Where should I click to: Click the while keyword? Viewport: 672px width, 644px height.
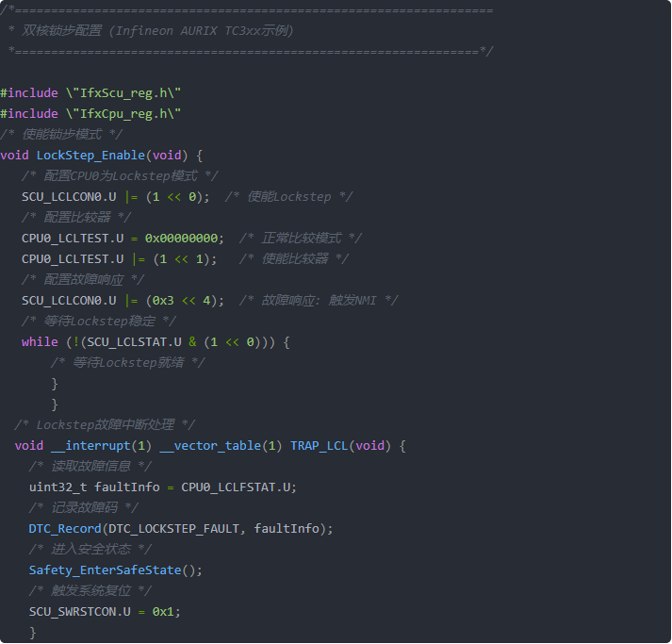click(40, 342)
